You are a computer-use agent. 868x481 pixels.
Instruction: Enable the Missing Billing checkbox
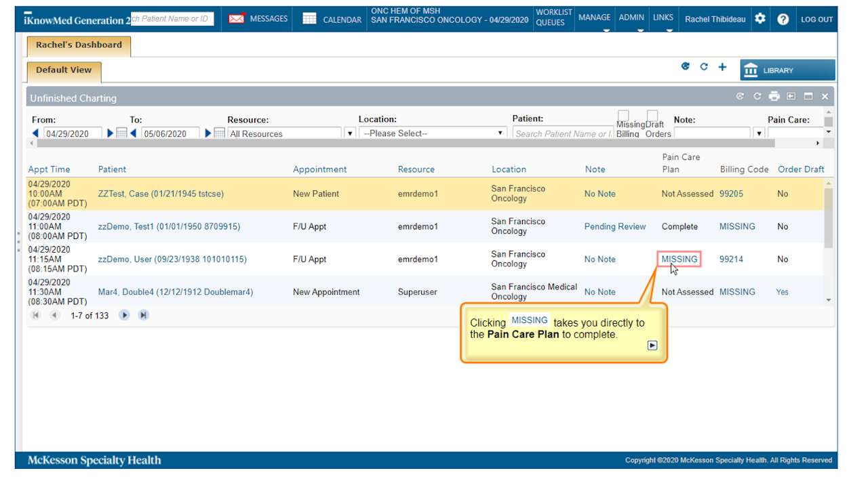(623, 116)
